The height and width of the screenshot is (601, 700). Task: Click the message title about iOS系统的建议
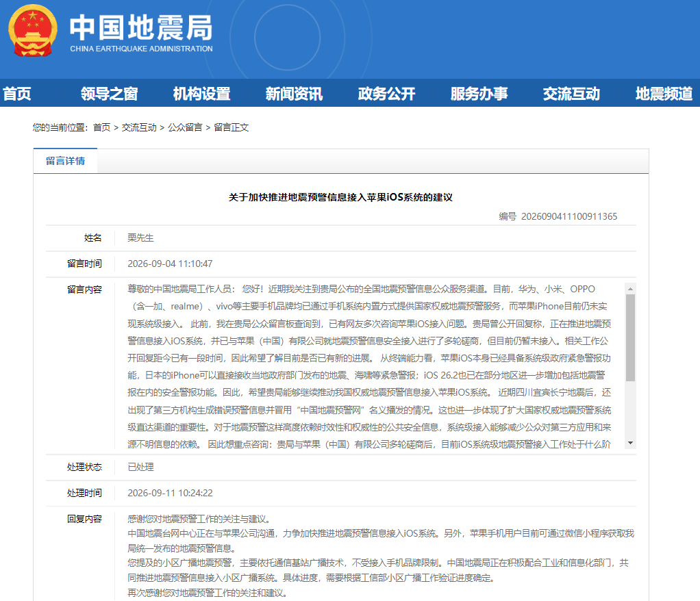340,197
